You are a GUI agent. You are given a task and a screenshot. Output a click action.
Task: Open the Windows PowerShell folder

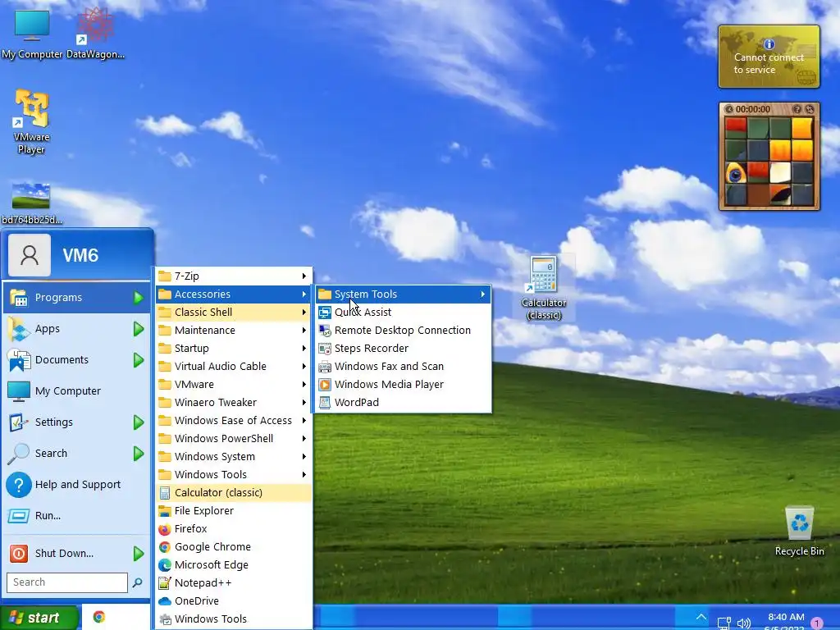tap(234, 438)
